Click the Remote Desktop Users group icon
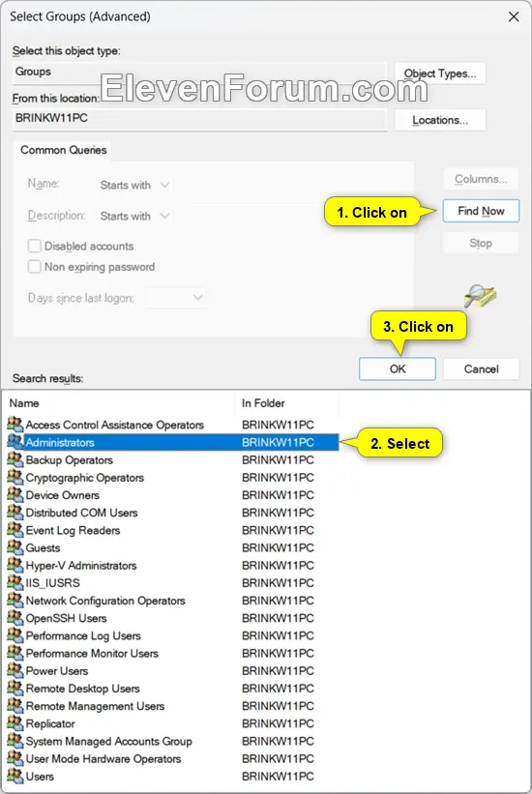This screenshot has height=794, width=532. (15, 688)
